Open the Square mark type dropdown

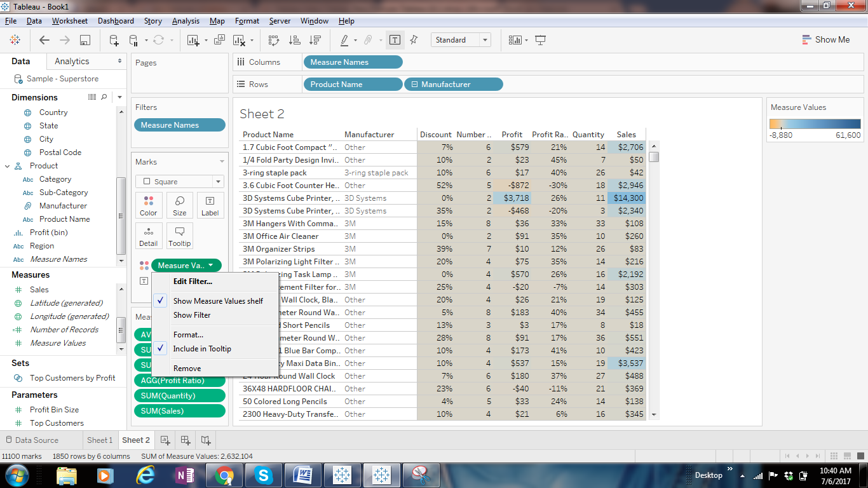click(180, 181)
